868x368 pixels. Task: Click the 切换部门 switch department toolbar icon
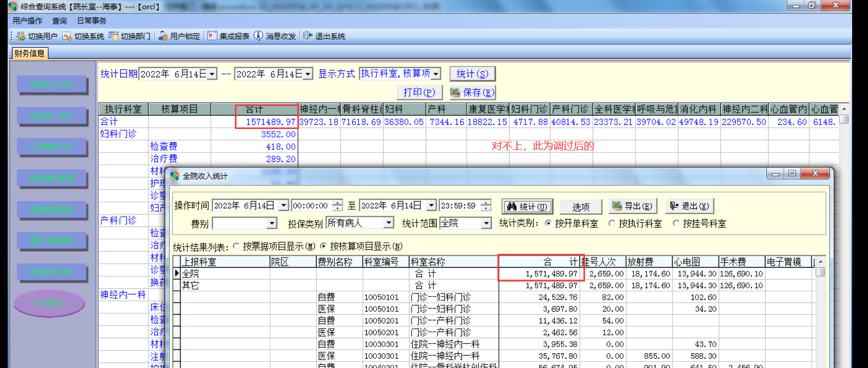[113, 36]
